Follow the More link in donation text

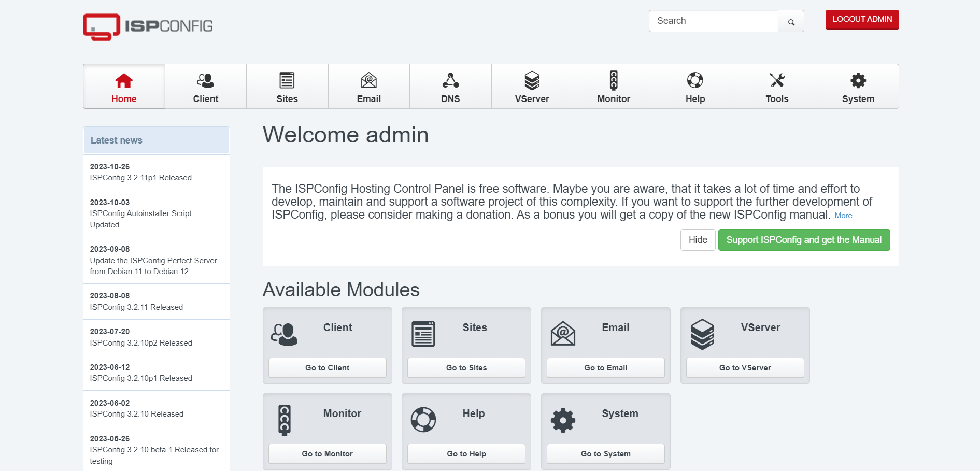click(x=843, y=216)
